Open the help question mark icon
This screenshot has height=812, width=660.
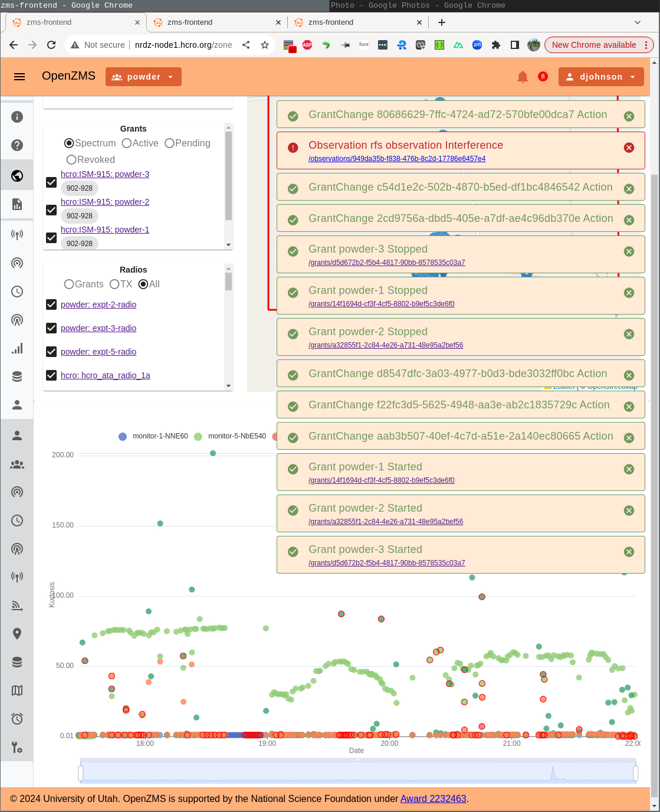17,145
